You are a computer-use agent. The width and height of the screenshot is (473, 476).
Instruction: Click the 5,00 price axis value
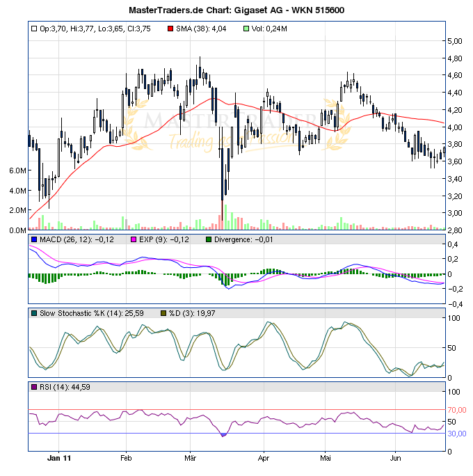tap(455, 41)
